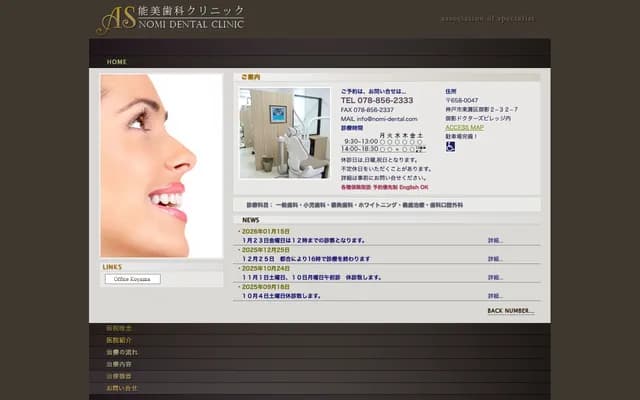Click the news headline 1月23日金曜日は12時までの診療となります

304,240
